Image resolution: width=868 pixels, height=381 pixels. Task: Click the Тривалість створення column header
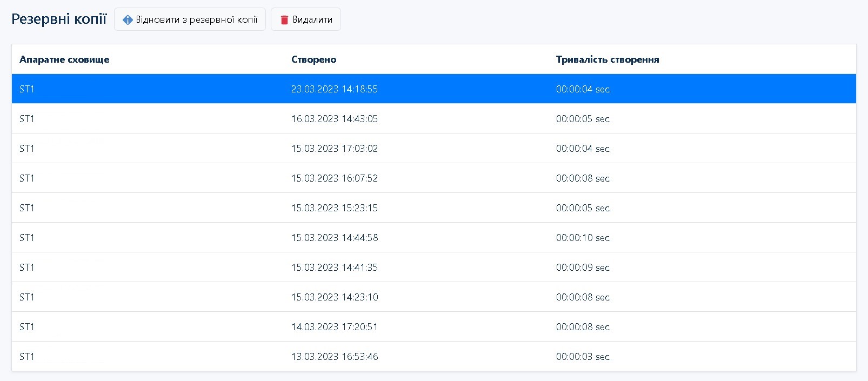click(x=607, y=59)
